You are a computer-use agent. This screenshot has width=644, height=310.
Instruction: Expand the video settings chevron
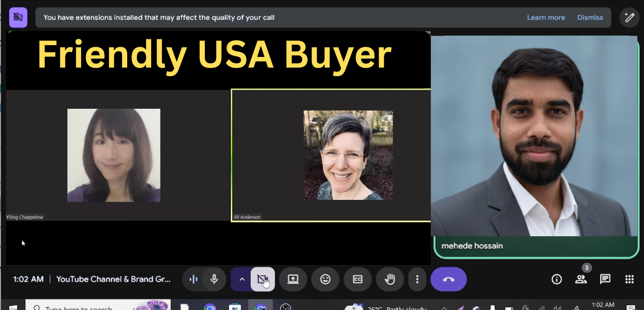click(242, 279)
